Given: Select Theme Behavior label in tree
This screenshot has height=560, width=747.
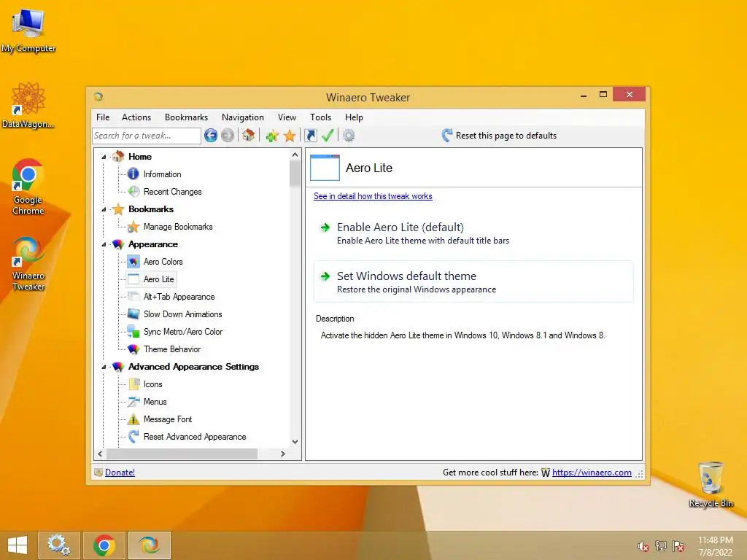Looking at the screenshot, I should click(172, 349).
